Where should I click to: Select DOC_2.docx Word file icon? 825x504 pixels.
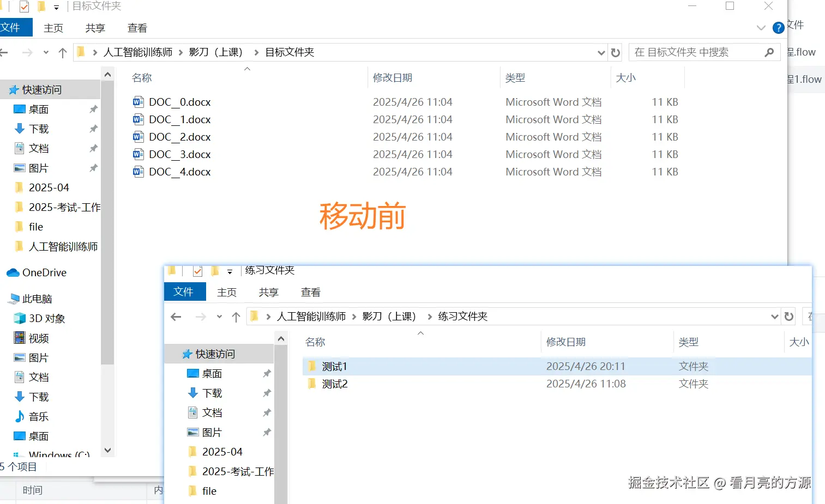[x=138, y=137]
